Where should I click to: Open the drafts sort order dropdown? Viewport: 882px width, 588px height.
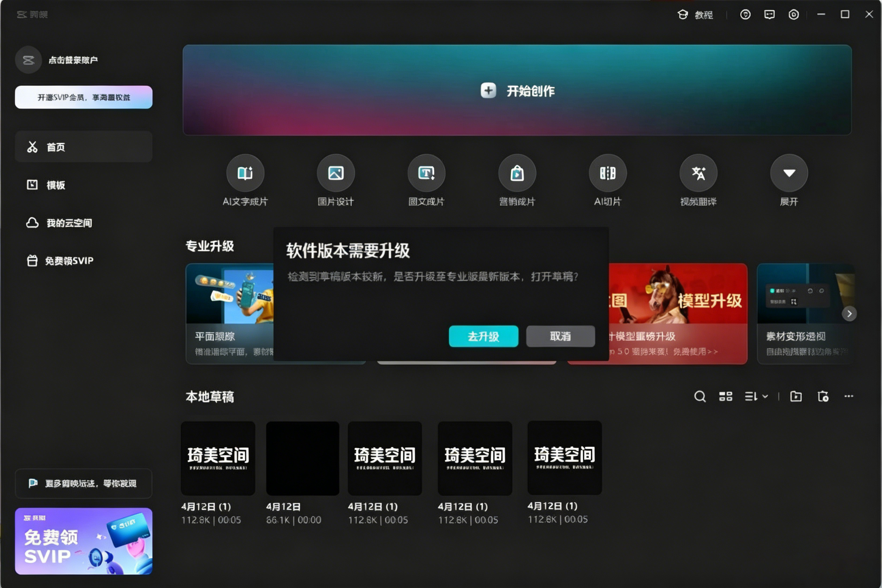tap(756, 396)
